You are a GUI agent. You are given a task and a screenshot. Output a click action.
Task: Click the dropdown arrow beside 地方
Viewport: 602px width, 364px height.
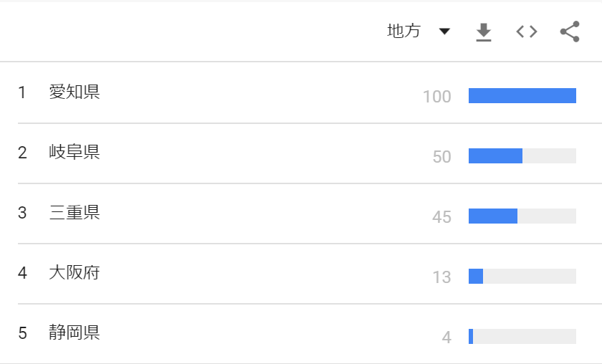(444, 32)
